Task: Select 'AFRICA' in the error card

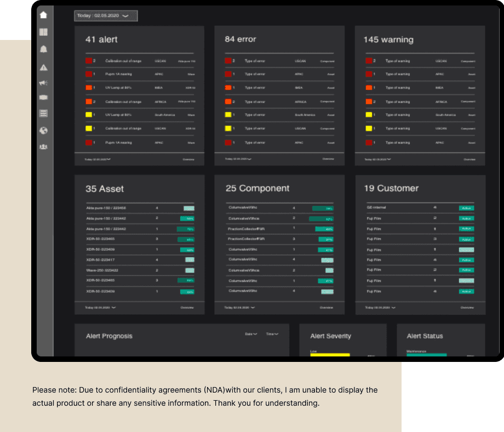Action: click(x=301, y=102)
